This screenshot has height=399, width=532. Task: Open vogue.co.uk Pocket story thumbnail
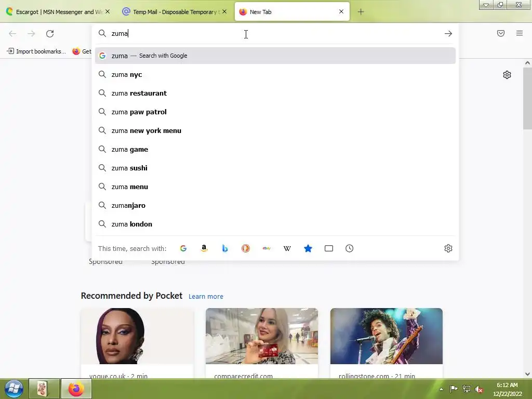137,336
